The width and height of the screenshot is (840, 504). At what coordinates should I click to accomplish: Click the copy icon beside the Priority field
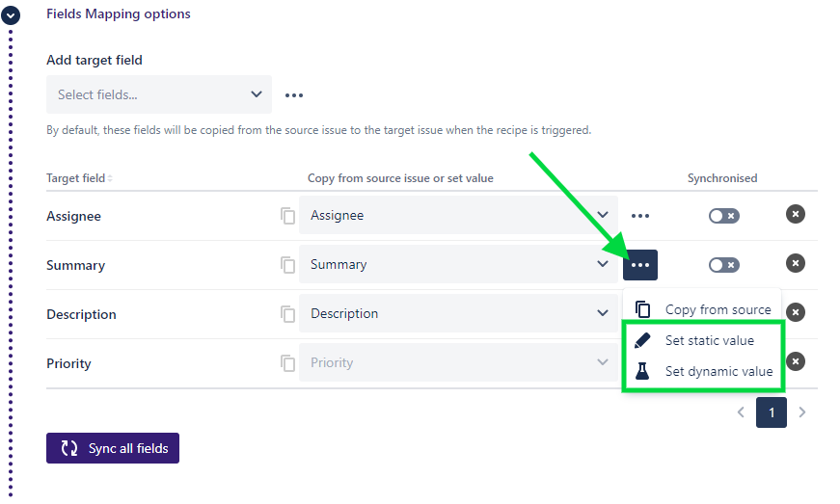(287, 363)
